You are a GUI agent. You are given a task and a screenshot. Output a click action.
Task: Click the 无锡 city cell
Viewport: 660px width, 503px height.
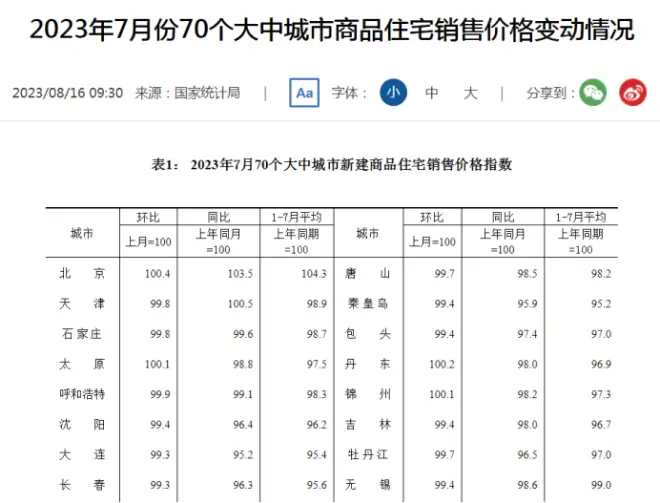tap(367, 485)
